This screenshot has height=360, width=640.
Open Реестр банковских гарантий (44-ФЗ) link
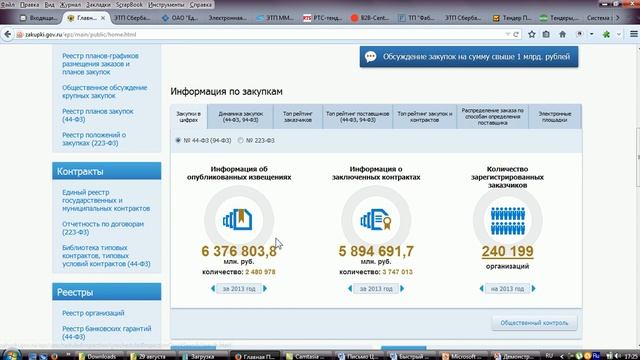click(x=107, y=333)
